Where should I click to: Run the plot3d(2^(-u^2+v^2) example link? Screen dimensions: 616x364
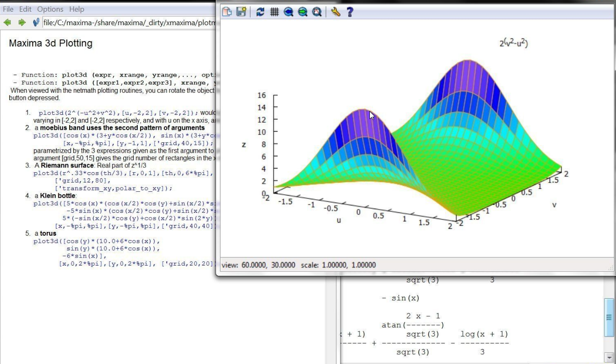pyautogui.click(x=119, y=113)
